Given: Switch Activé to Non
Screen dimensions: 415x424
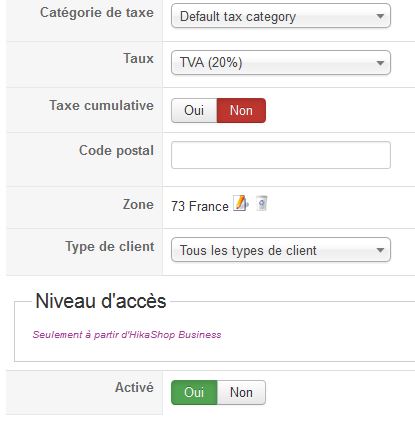Looking at the screenshot, I should 241,392.
